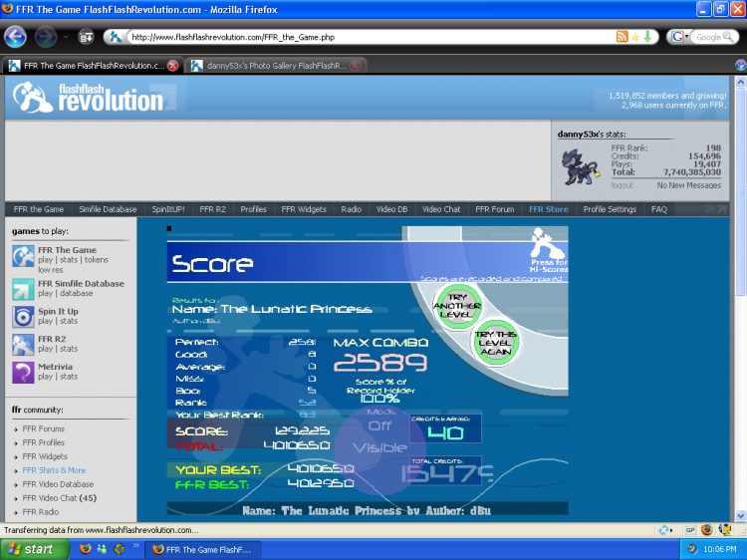Click the FFR The Game sidebar icon
747x560 pixels.
click(x=23, y=256)
